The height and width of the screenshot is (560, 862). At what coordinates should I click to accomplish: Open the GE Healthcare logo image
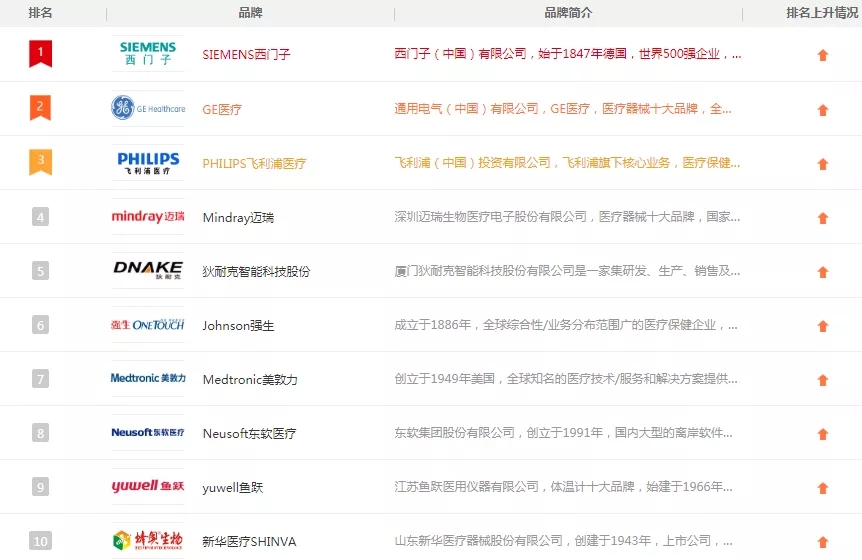click(148, 109)
